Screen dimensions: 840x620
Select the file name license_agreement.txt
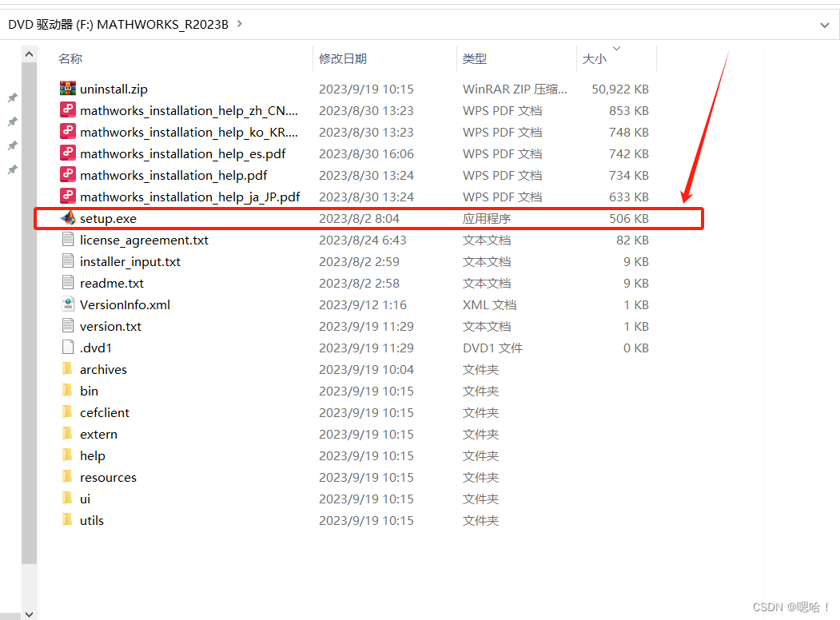click(144, 240)
